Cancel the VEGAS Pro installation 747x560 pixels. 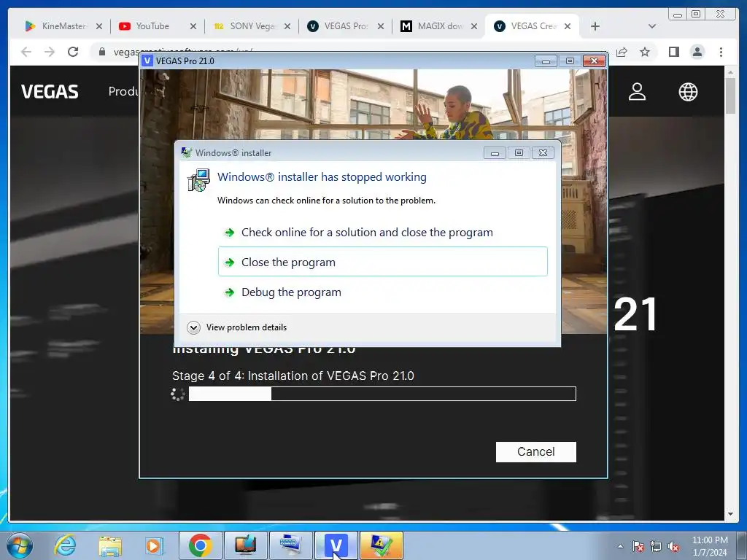point(536,451)
